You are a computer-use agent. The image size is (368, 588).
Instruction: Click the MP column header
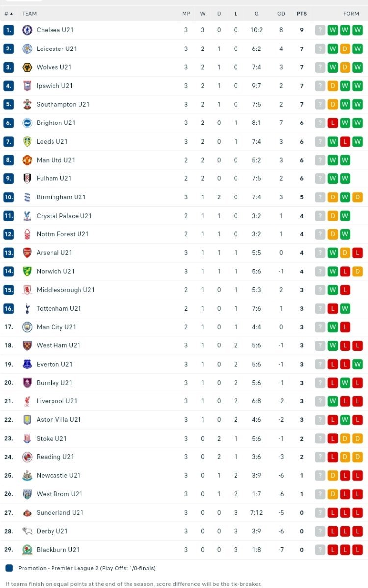coord(186,14)
